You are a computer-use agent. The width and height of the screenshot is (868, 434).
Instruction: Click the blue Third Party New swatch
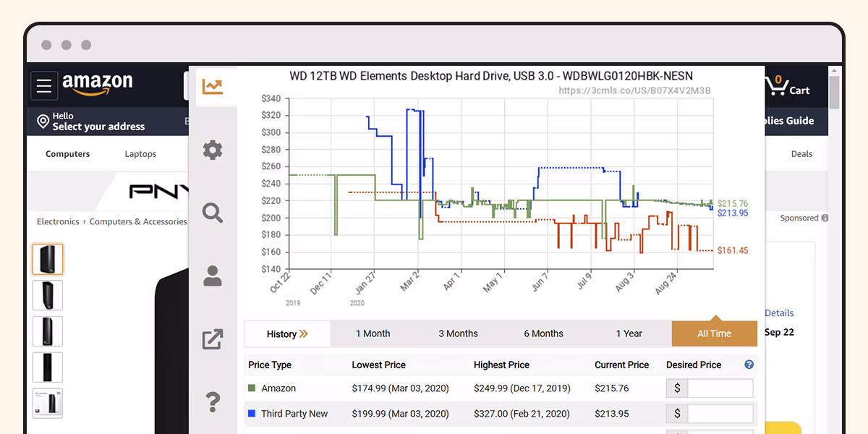tap(252, 414)
